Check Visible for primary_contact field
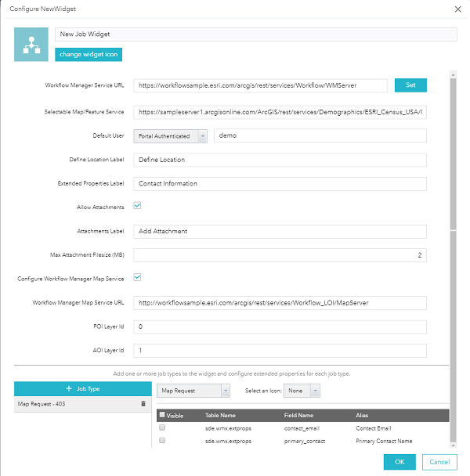470x476 pixels. pyautogui.click(x=163, y=441)
